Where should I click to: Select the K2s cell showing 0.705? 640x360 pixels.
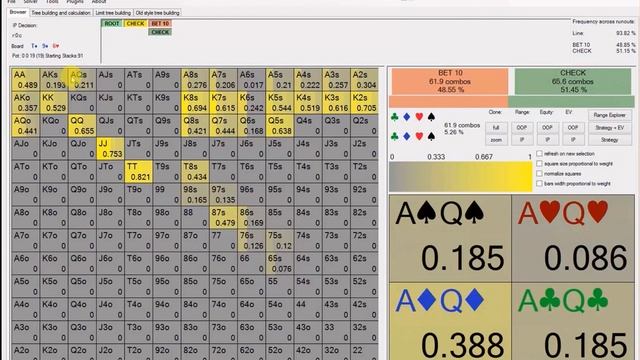[x=364, y=102]
